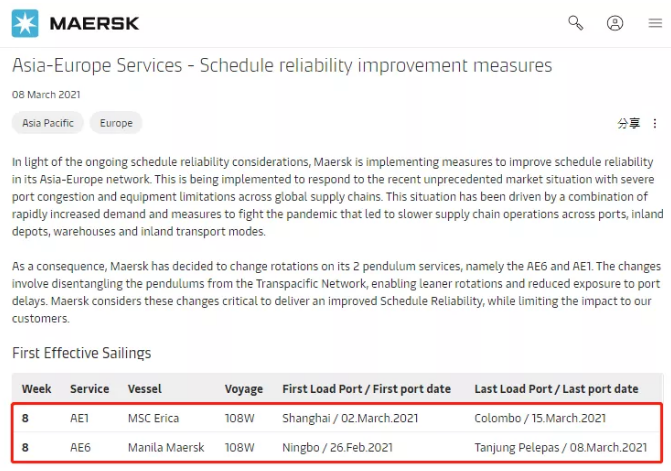Select the Asia Pacific tag
The height and width of the screenshot is (471, 671).
[x=46, y=123]
